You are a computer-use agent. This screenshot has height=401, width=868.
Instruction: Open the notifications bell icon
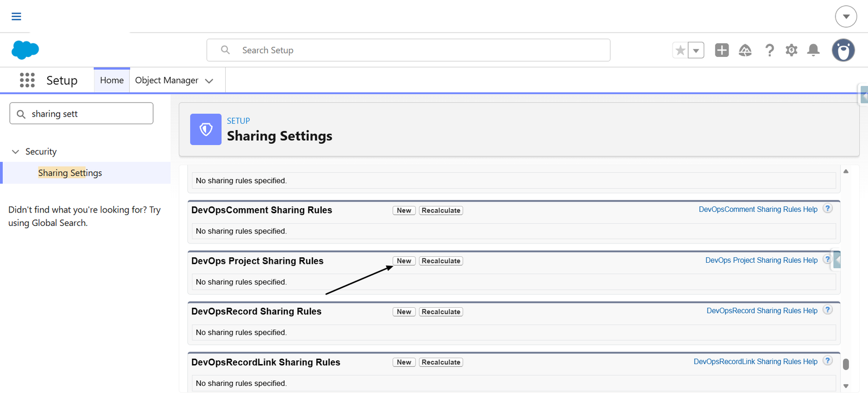coord(813,50)
